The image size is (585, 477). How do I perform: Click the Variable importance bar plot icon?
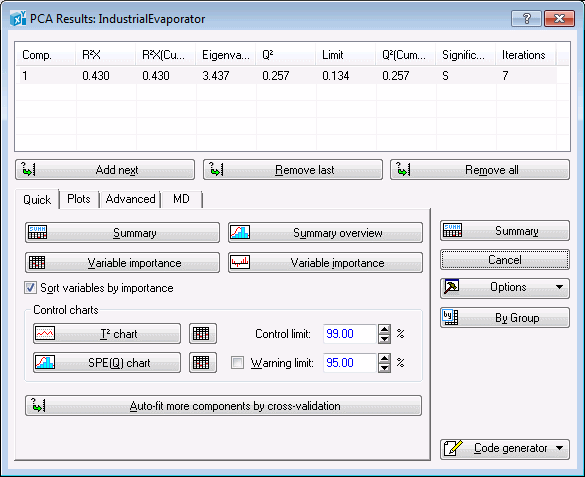click(240, 262)
